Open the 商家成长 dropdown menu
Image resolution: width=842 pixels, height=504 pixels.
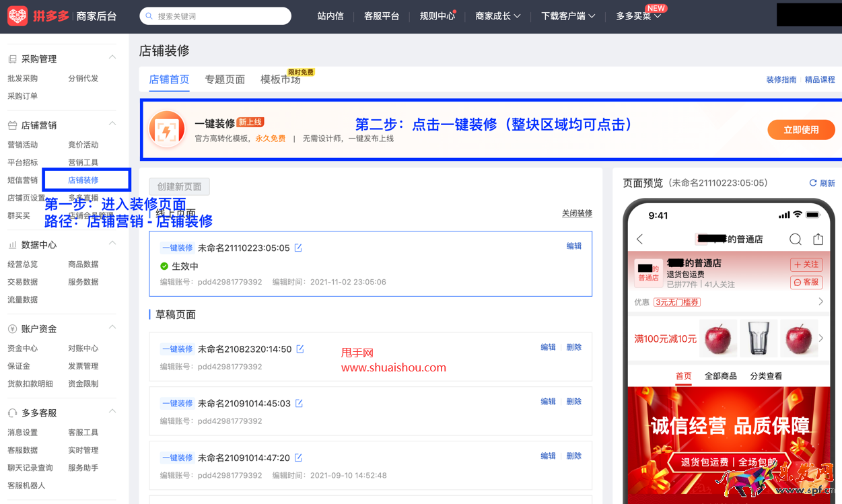coord(497,16)
